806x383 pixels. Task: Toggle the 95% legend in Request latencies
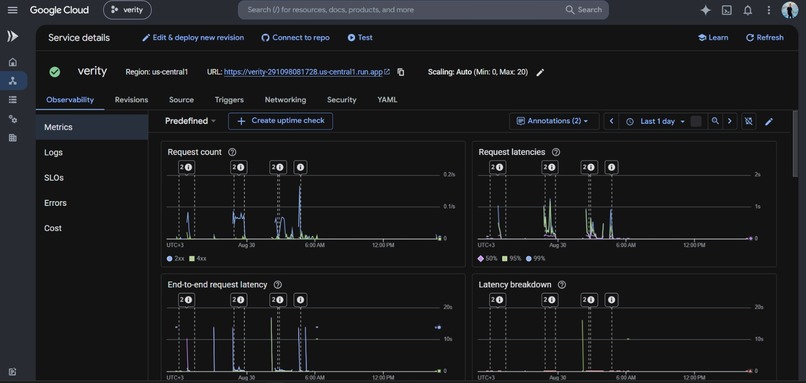[512, 259]
